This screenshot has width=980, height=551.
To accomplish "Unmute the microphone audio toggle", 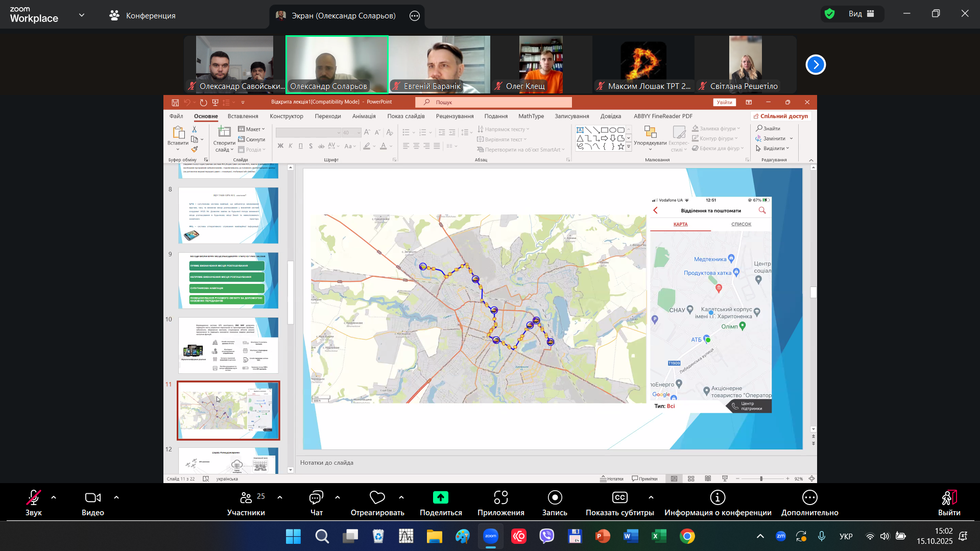I will pos(34,498).
